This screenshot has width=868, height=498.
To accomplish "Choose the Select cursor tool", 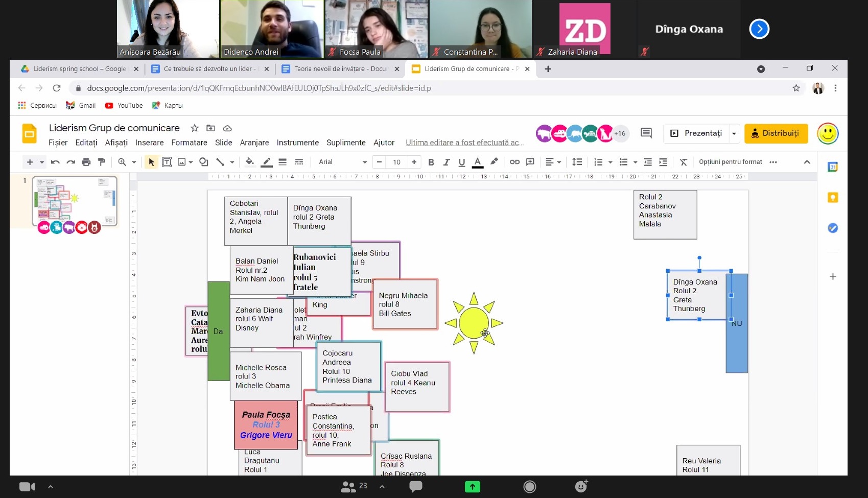I will click(151, 162).
